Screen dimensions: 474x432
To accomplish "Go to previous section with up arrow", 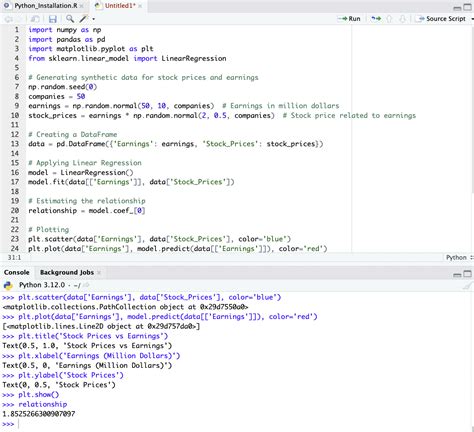I will point(389,19).
